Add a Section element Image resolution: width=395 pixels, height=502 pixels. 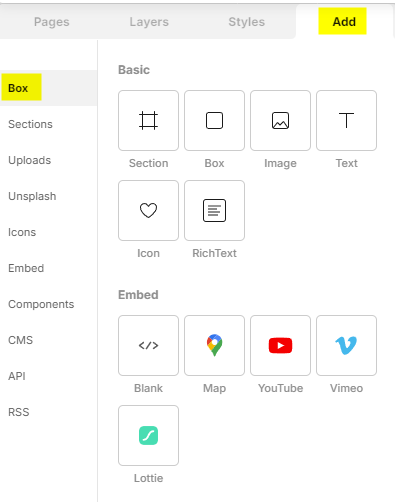click(148, 120)
